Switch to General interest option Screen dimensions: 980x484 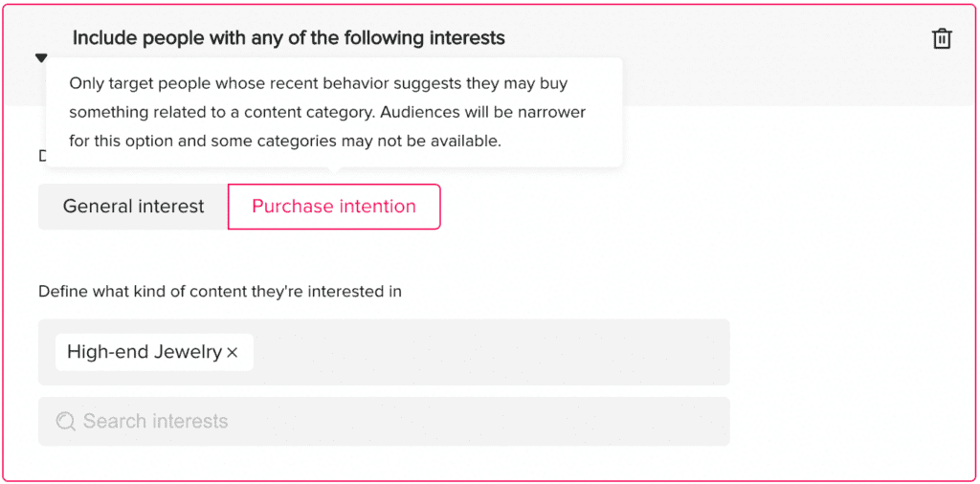coord(133,207)
